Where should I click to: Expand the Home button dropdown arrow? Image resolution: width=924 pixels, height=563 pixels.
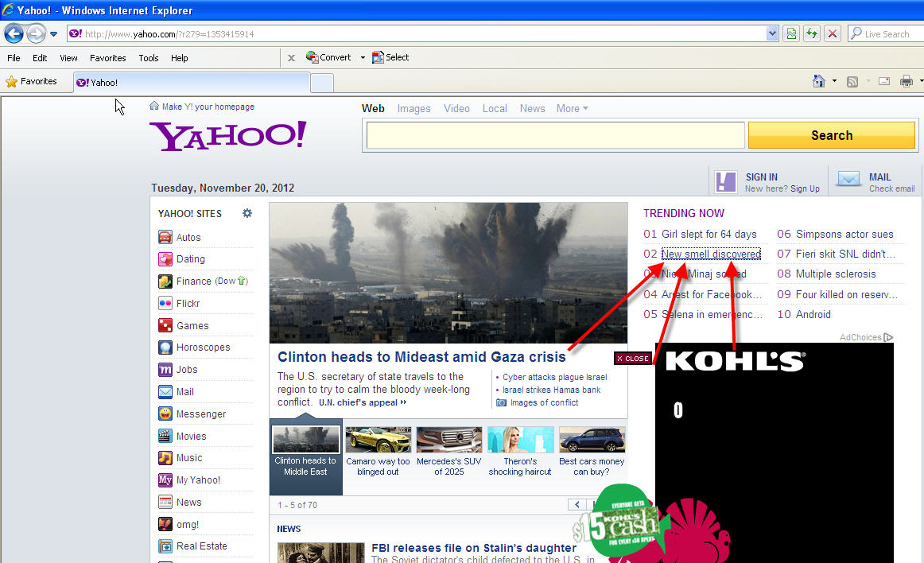point(834,81)
